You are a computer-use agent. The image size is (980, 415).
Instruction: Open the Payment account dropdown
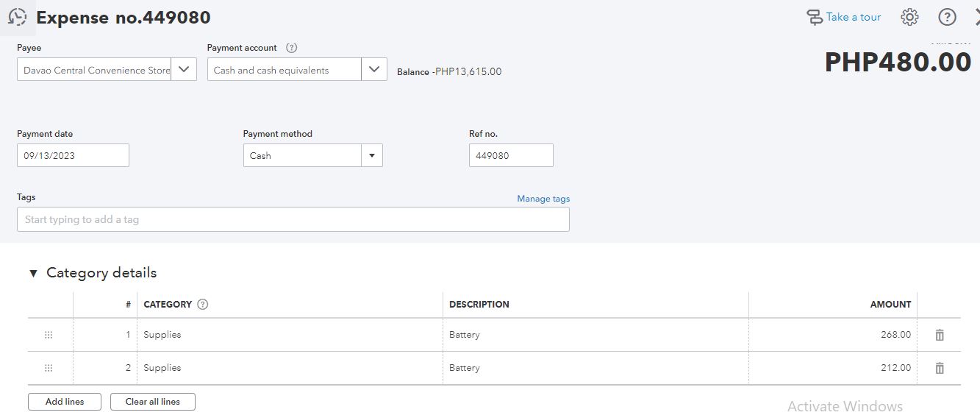coord(373,70)
